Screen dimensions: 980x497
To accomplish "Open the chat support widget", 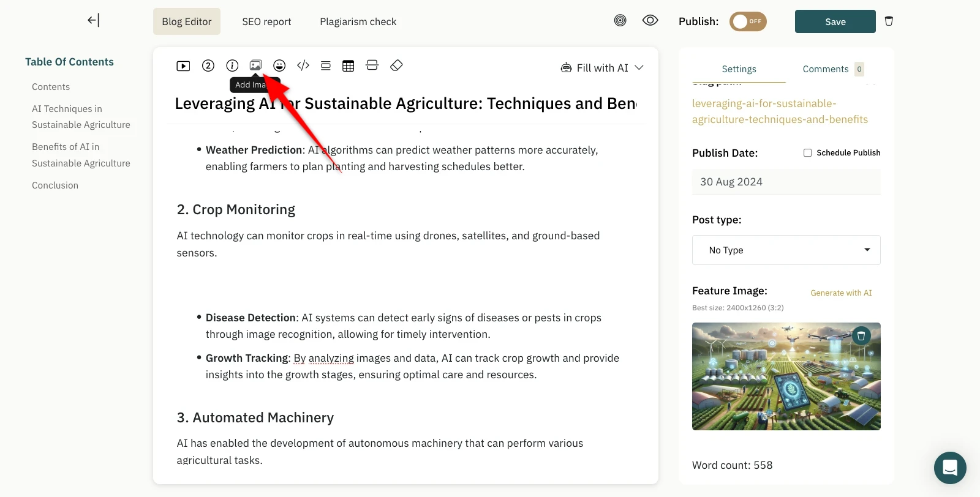I will tap(950, 468).
